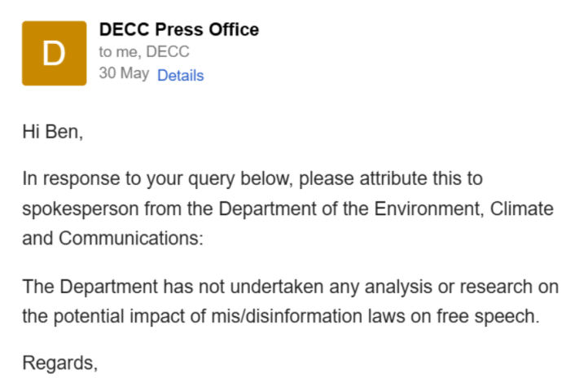The image size is (588, 391).
Task: Click "Department of the Environment" text
Action: [x=339, y=209]
